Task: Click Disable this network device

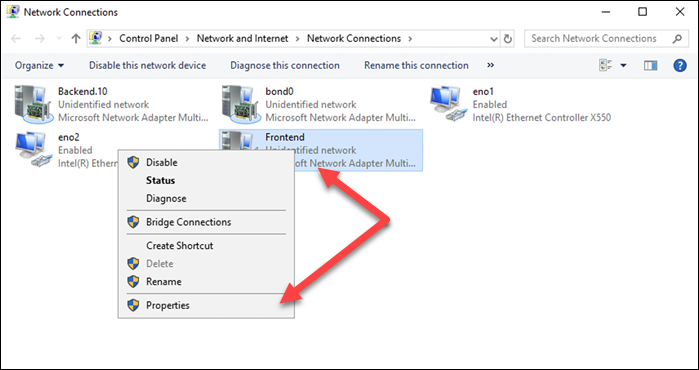Action: pos(148,66)
